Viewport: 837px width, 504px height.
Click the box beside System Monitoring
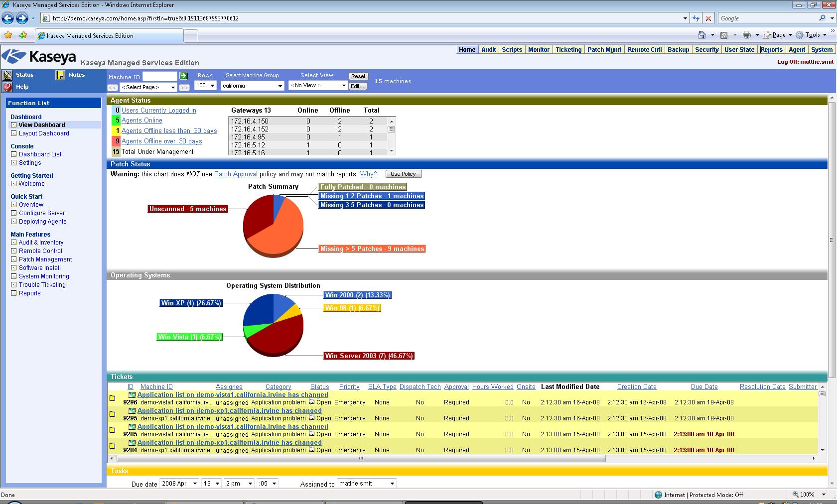14,276
